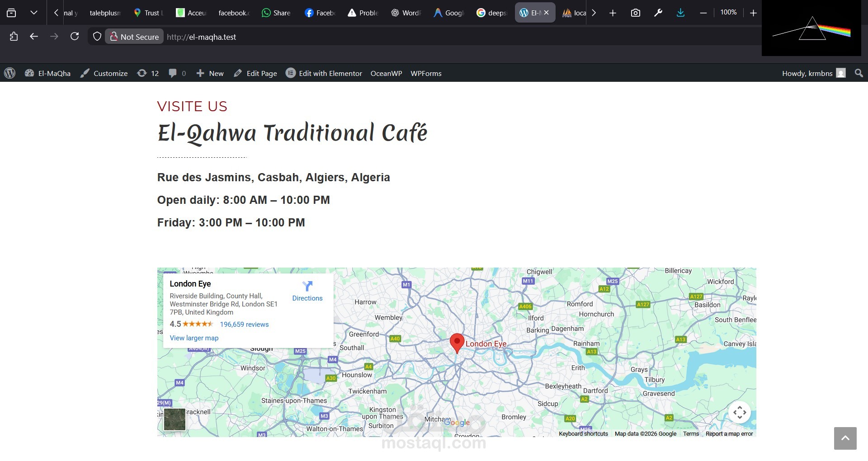
Task: Expand the tab list dropdown chevron
Action: (34, 13)
